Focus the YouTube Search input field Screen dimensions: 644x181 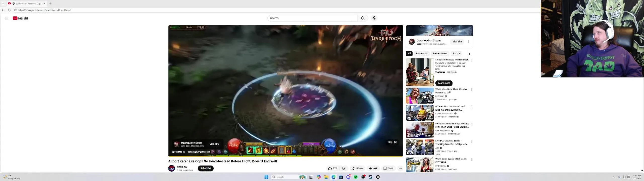(312, 18)
